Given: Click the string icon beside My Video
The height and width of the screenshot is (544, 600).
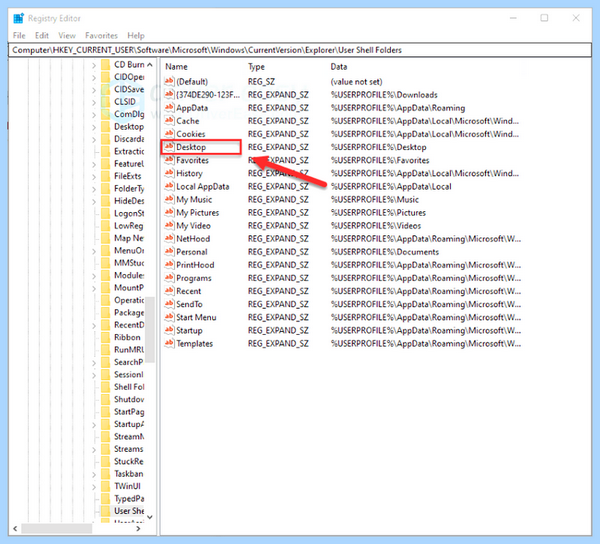Looking at the screenshot, I should 169,225.
